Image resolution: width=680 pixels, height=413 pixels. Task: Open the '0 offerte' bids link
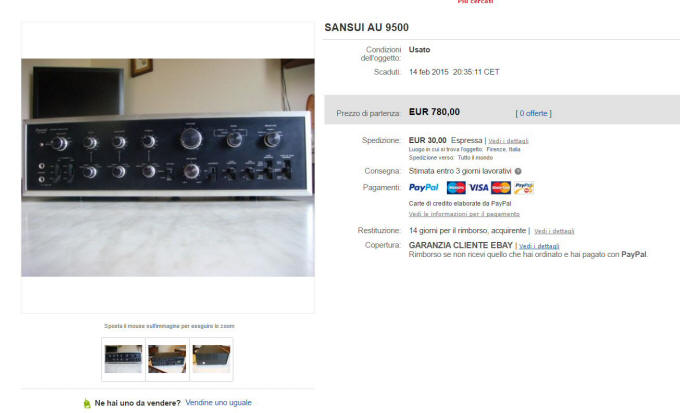533,113
